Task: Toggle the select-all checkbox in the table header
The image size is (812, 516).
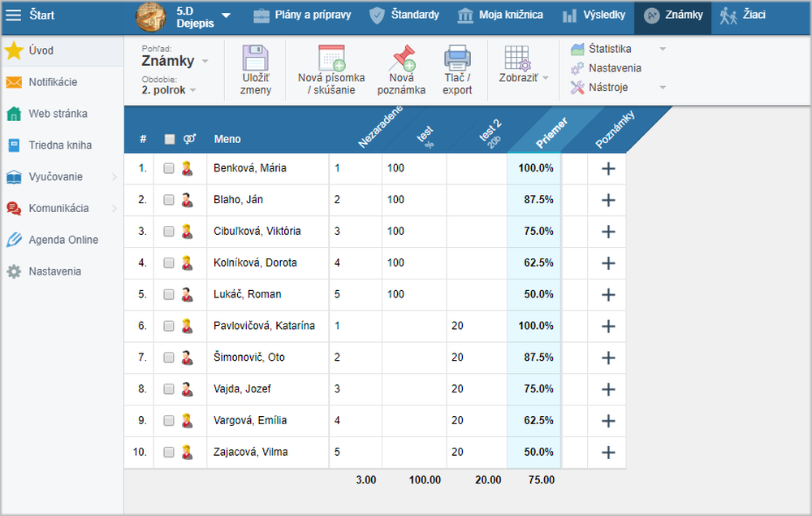Action: tap(170, 139)
